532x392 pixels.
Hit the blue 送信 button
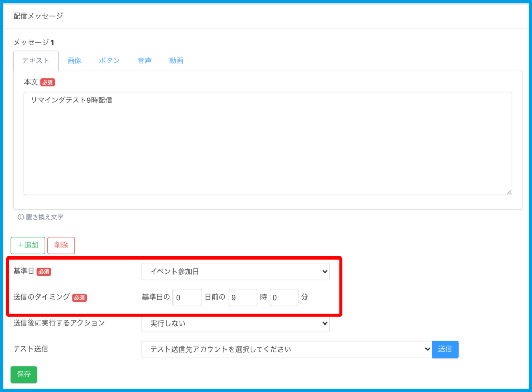point(445,349)
